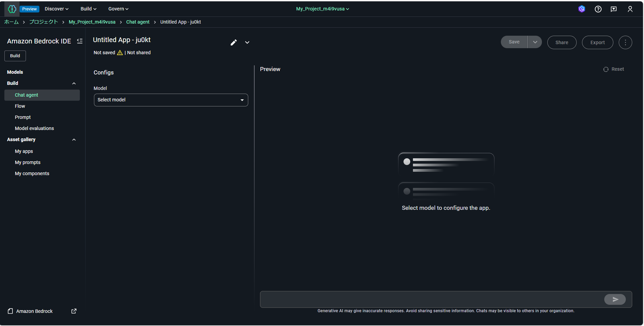Collapse the Asset gallery section
The image size is (644, 326).
point(74,140)
